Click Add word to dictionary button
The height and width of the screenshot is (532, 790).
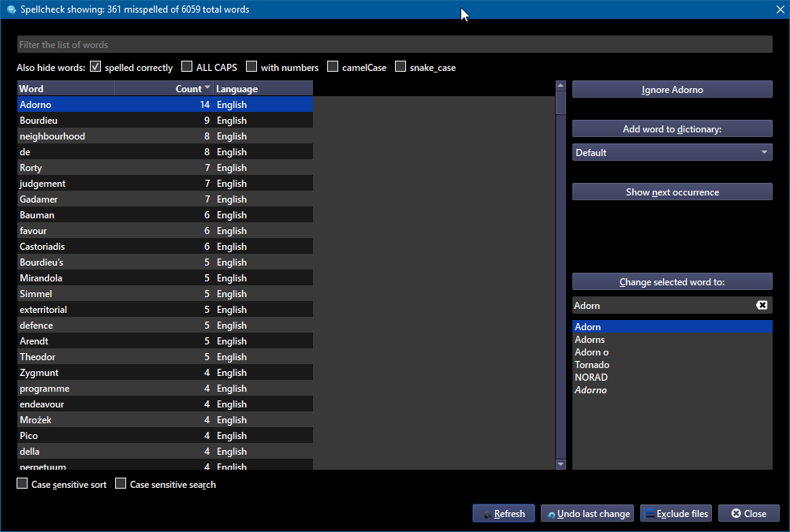click(672, 129)
